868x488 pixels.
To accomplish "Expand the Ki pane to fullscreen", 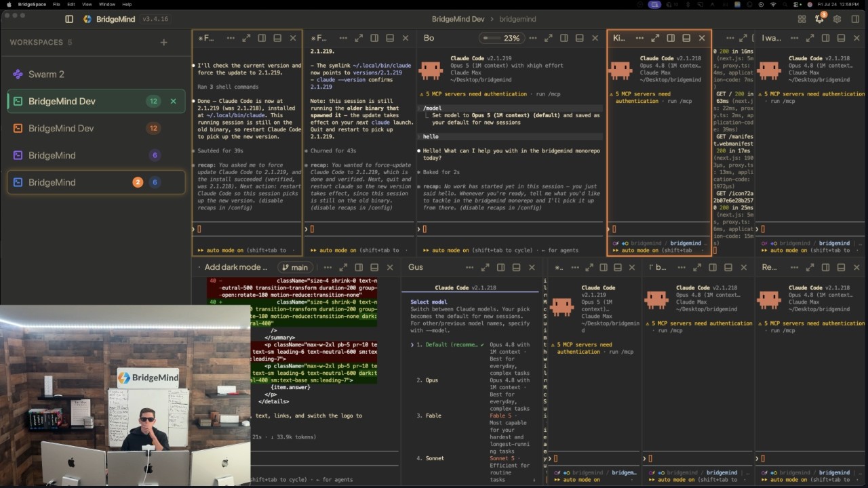I will 655,38.
